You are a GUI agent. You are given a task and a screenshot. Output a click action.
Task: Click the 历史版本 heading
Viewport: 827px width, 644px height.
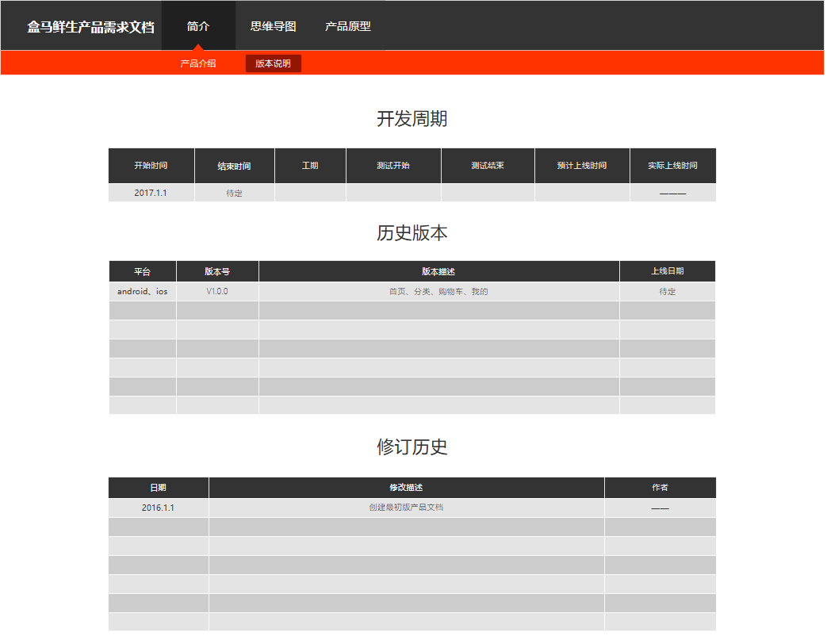[412, 232]
